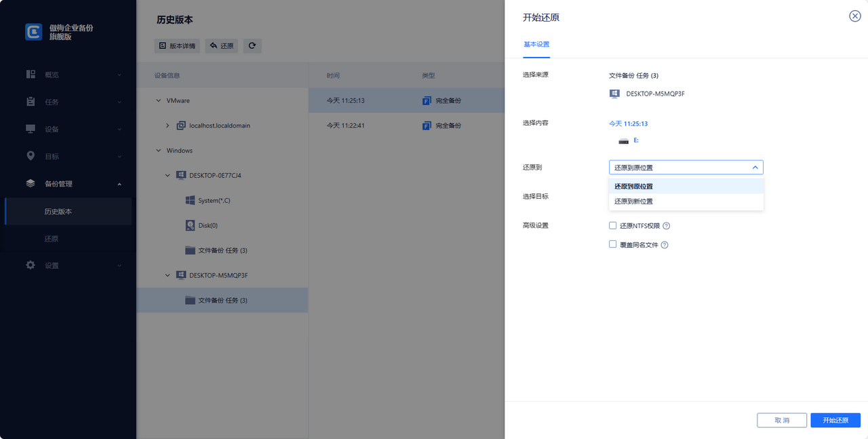Collapse the Windows tree node
This screenshot has height=439, width=868.
pos(158,151)
